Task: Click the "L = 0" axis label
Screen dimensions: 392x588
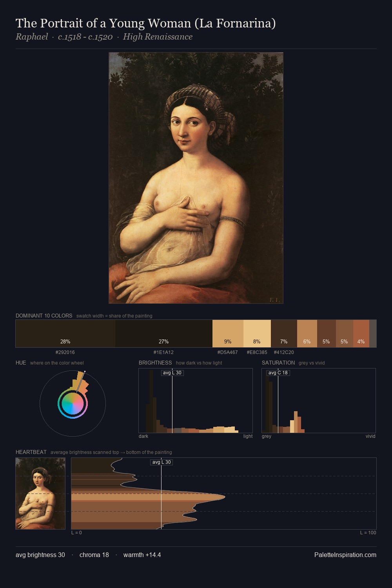Action: (76, 533)
